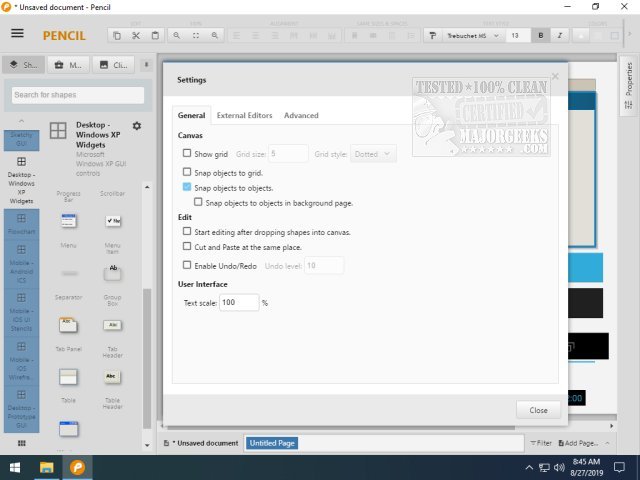Select the Untitled Page tab
The height and width of the screenshot is (480, 640).
click(272, 443)
